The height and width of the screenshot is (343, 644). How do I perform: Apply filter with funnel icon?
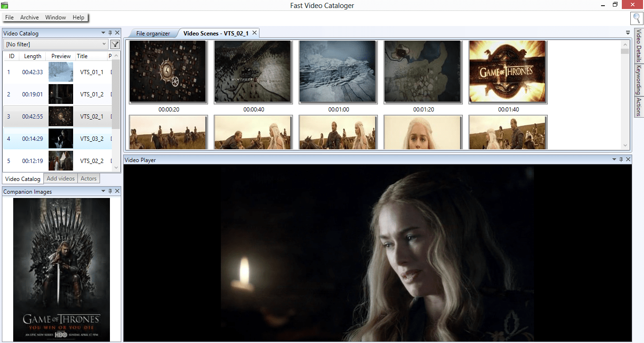pos(115,44)
